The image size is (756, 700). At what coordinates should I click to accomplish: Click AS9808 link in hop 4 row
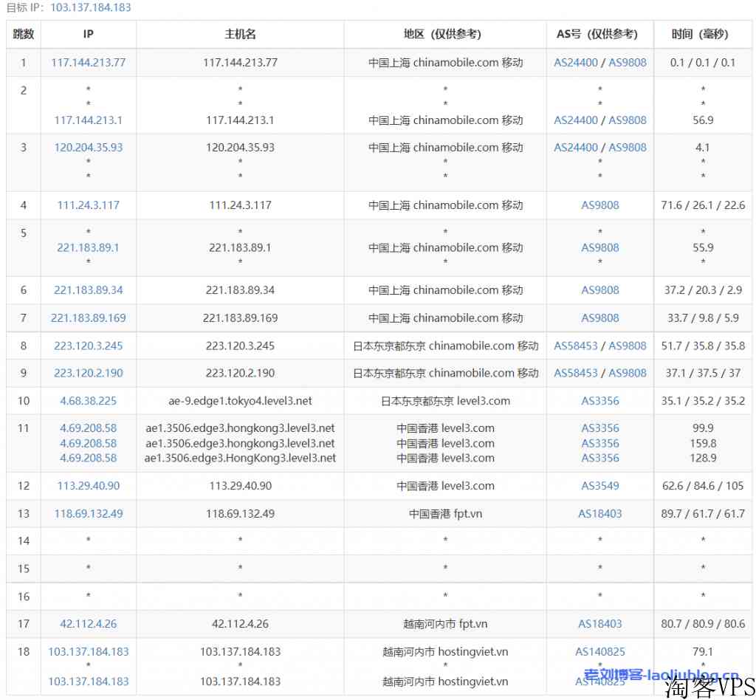(599, 205)
